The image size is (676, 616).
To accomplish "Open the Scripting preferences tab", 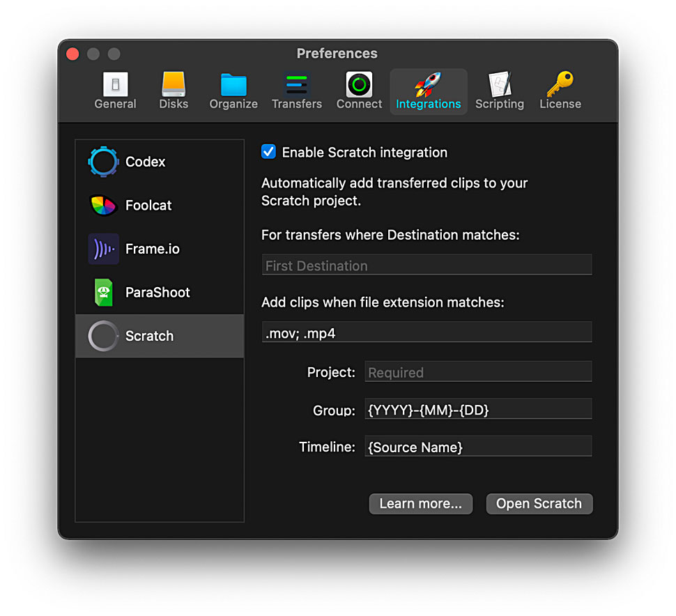I will point(500,91).
